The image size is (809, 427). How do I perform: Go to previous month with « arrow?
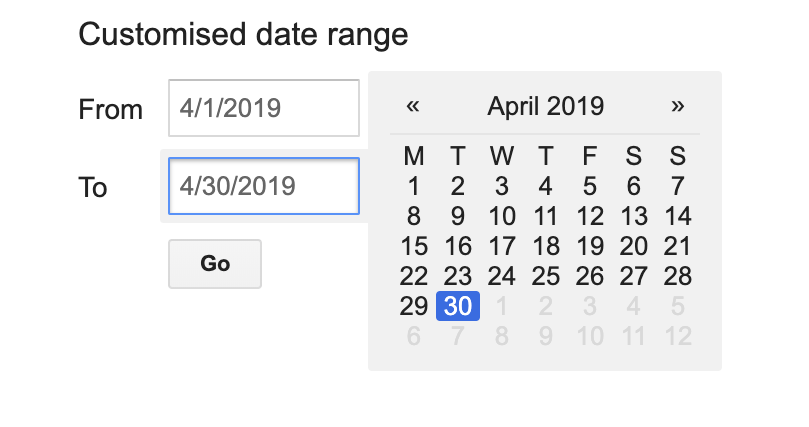412,106
